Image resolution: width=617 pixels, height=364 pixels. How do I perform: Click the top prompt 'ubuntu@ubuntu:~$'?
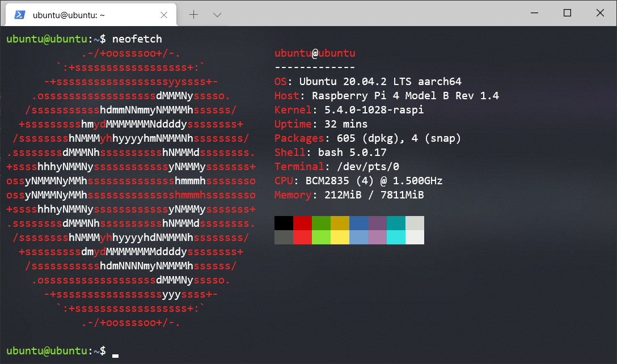point(56,39)
